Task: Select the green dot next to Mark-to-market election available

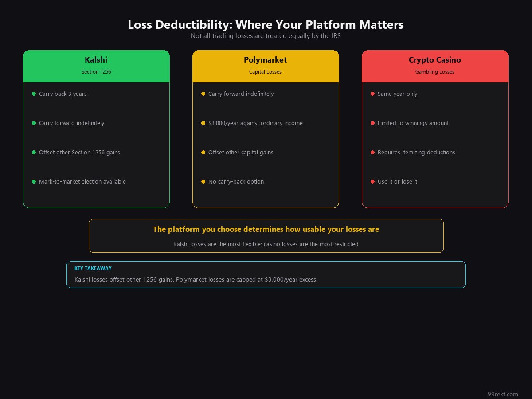Action: 34,181
